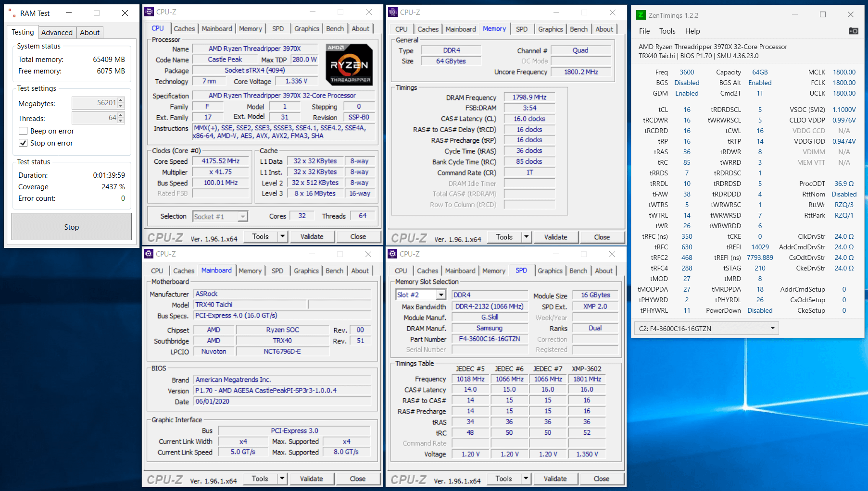The height and width of the screenshot is (491, 868).
Task: Click the ZenTimings screenshot camera icon
Action: pos(853,31)
